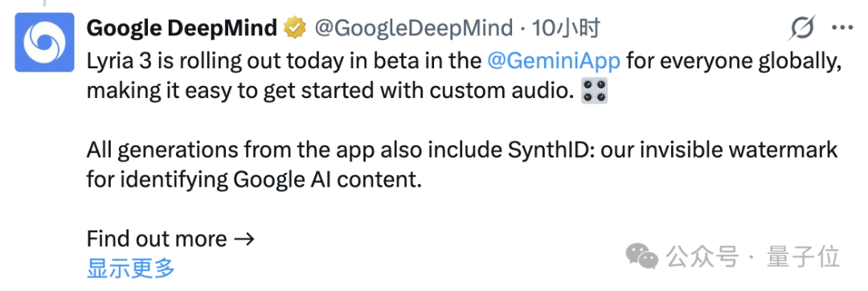
Task: Click the 公众号 watermark label
Action: tap(703, 257)
